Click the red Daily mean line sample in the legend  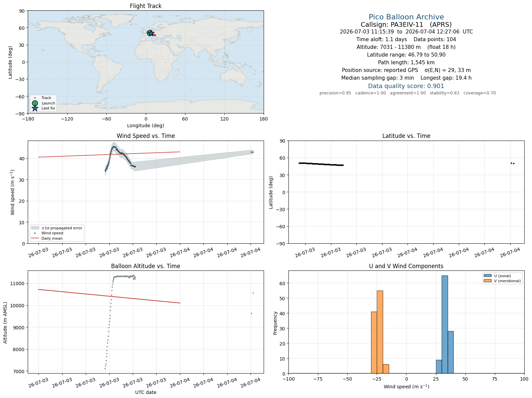coord(35,238)
